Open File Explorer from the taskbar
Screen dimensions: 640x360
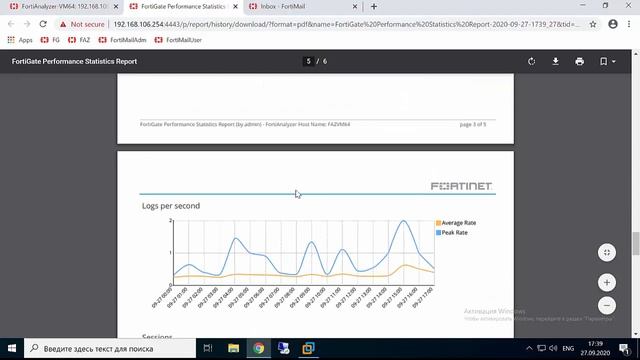point(233,349)
